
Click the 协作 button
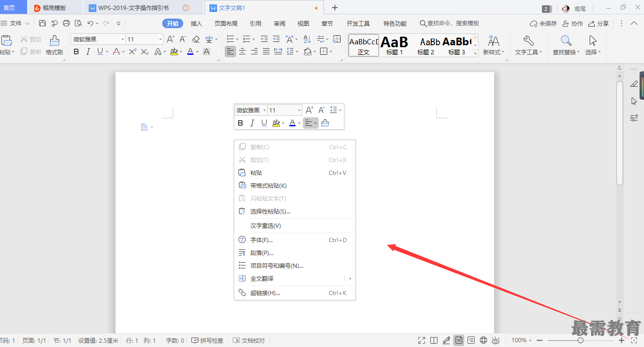pos(573,23)
